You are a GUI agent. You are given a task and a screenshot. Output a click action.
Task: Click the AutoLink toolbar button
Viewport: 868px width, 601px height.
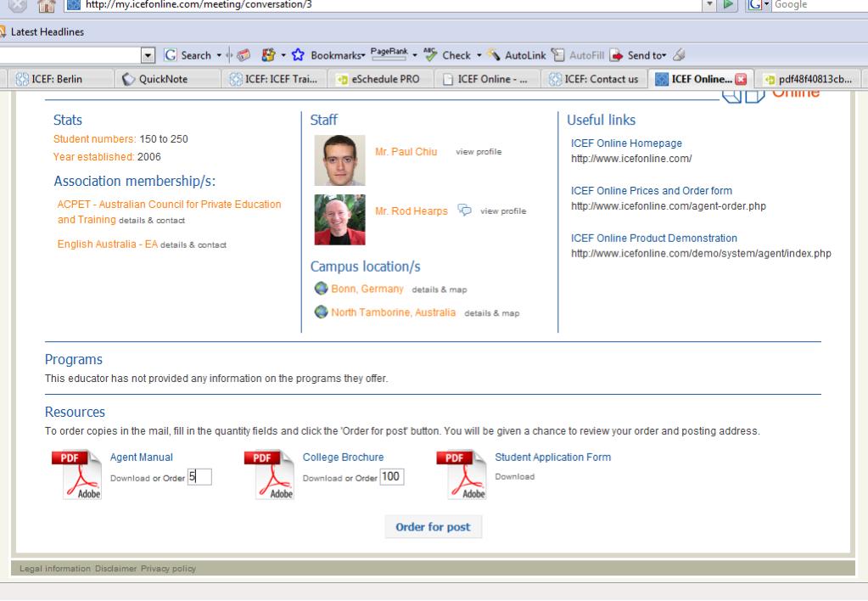point(517,55)
